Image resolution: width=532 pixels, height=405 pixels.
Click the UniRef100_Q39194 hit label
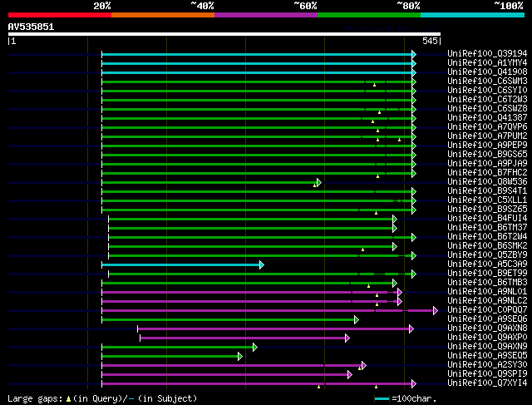pyautogui.click(x=487, y=53)
